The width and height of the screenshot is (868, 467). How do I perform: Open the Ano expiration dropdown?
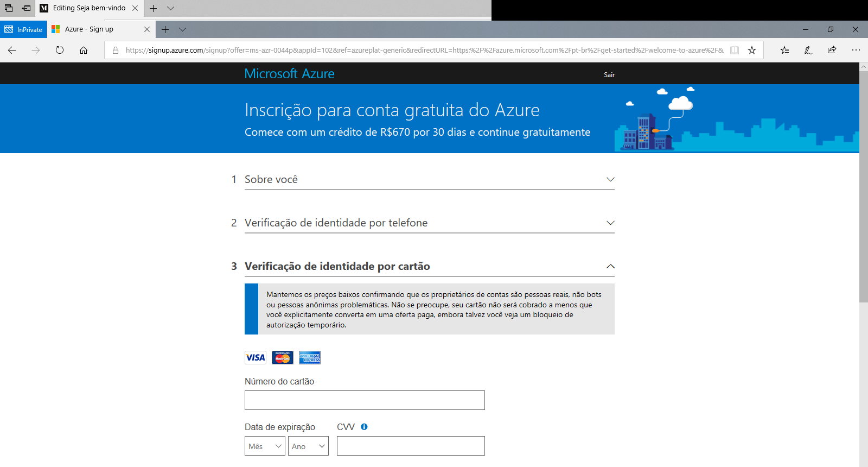coord(308,446)
